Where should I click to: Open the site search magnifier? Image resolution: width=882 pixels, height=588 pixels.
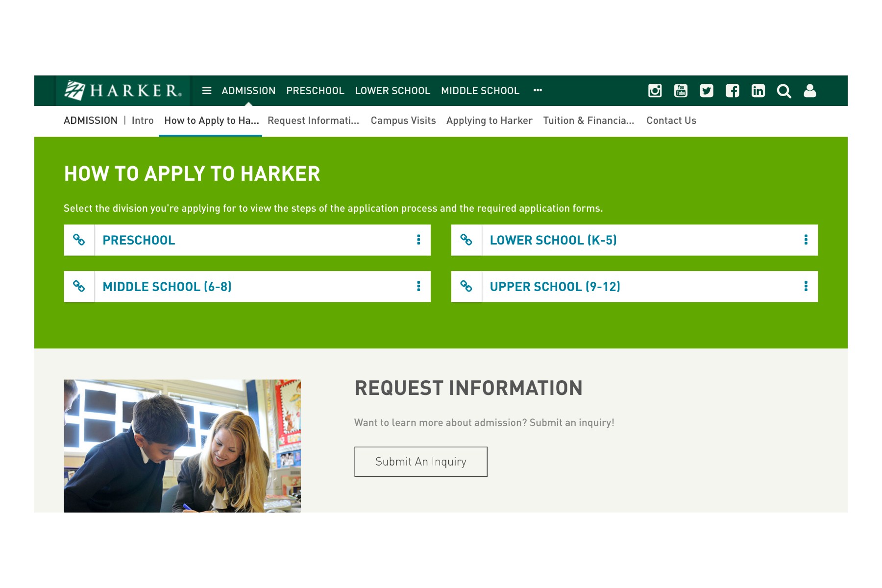tap(784, 91)
